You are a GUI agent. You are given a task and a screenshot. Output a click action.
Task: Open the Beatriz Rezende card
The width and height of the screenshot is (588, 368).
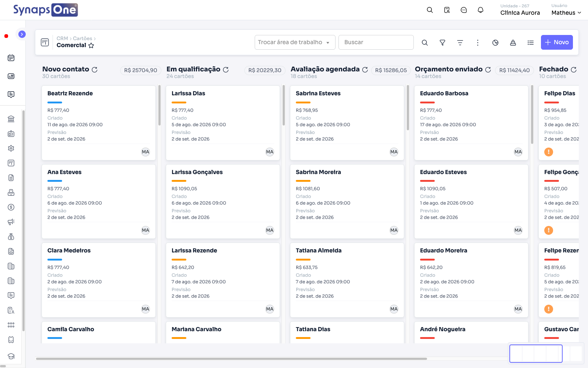tap(98, 123)
